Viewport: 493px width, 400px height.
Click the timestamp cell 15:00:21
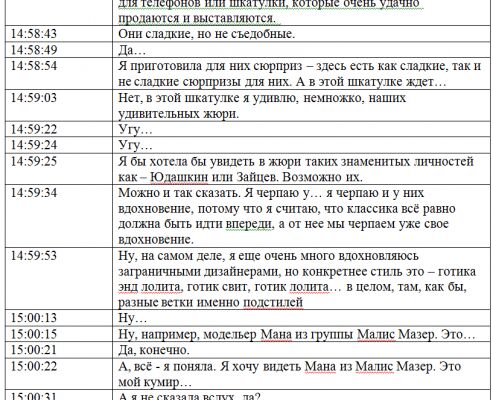[59, 350]
